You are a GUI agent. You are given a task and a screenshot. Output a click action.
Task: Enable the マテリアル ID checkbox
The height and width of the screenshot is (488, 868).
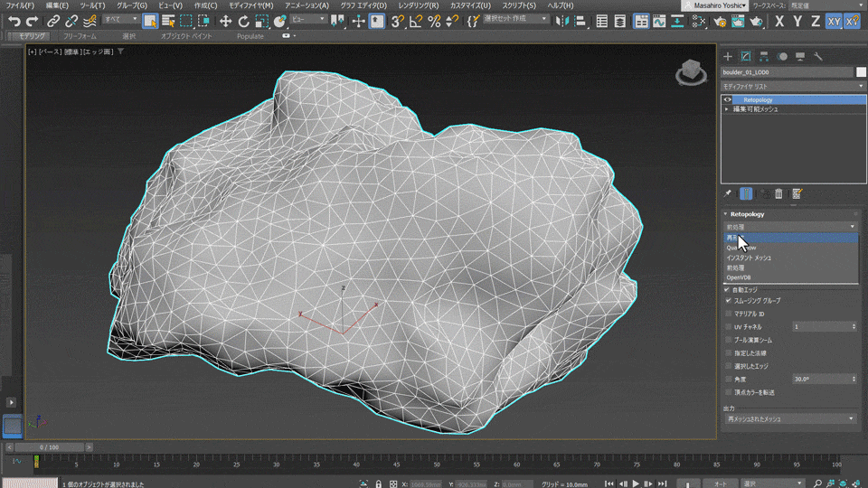click(728, 314)
